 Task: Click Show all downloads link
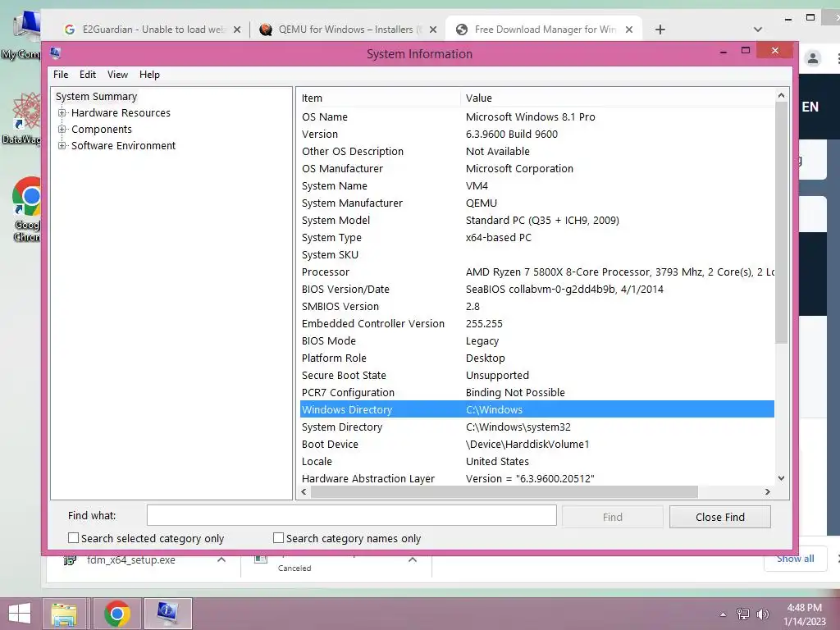tap(796, 559)
